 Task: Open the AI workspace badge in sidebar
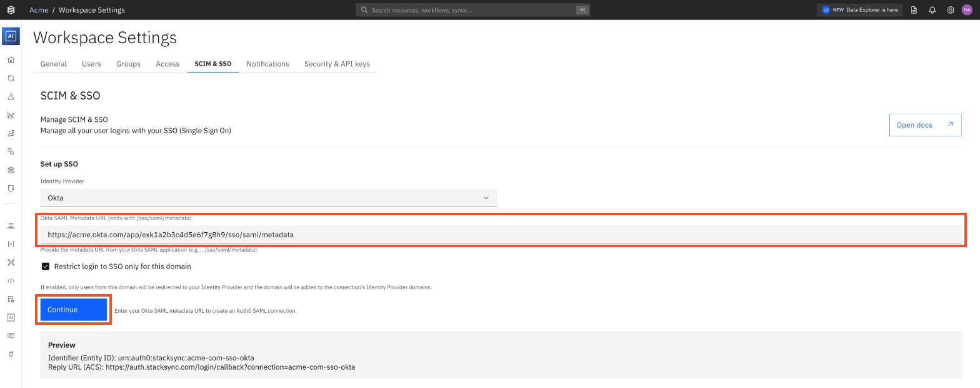(11, 36)
